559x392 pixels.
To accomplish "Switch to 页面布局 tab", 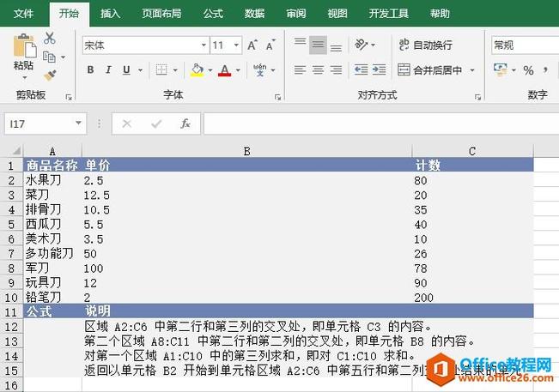I will point(161,14).
